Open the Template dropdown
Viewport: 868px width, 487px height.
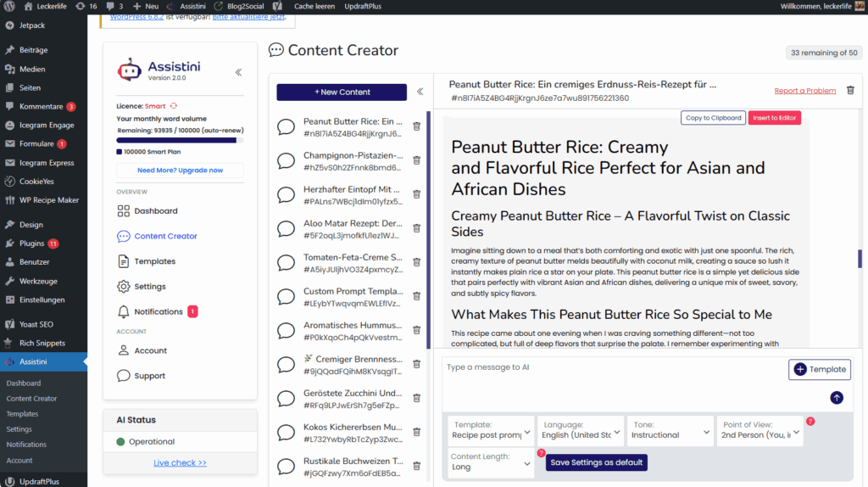[491, 430]
